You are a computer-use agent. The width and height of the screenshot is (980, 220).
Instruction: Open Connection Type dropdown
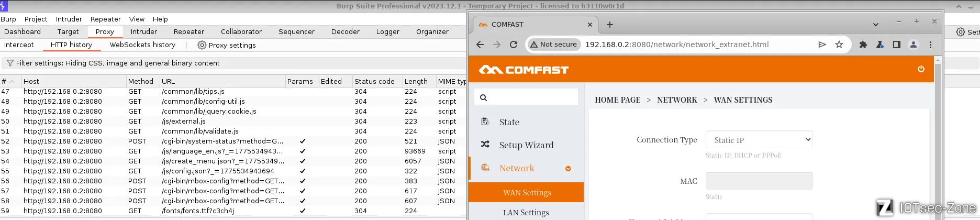pyautogui.click(x=759, y=140)
